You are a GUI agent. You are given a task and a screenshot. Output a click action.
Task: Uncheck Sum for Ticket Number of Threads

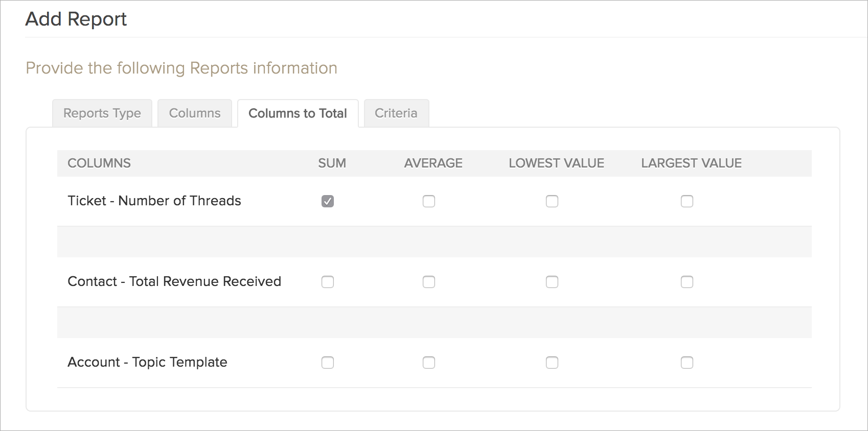click(x=328, y=201)
